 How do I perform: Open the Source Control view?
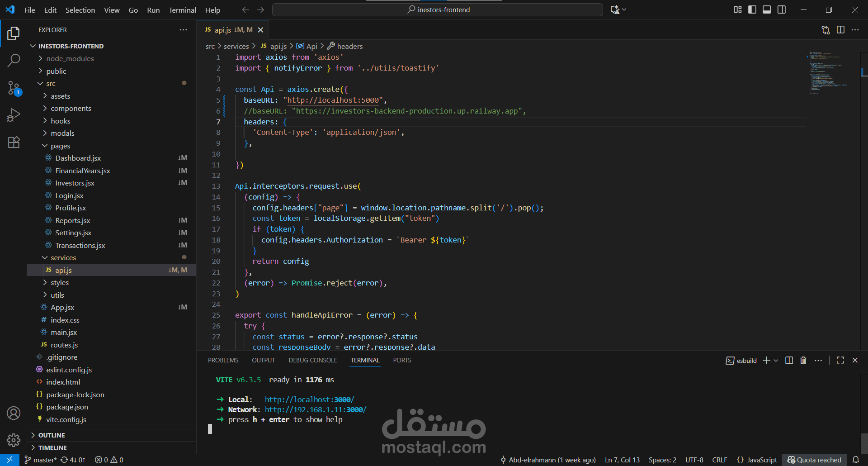tap(14, 88)
